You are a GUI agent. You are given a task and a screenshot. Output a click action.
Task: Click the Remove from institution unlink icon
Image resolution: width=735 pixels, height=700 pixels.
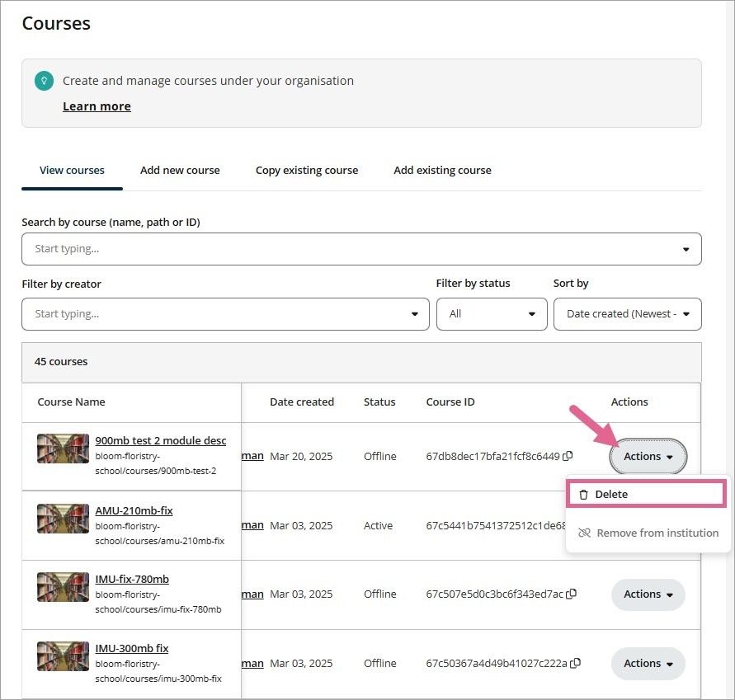[584, 533]
